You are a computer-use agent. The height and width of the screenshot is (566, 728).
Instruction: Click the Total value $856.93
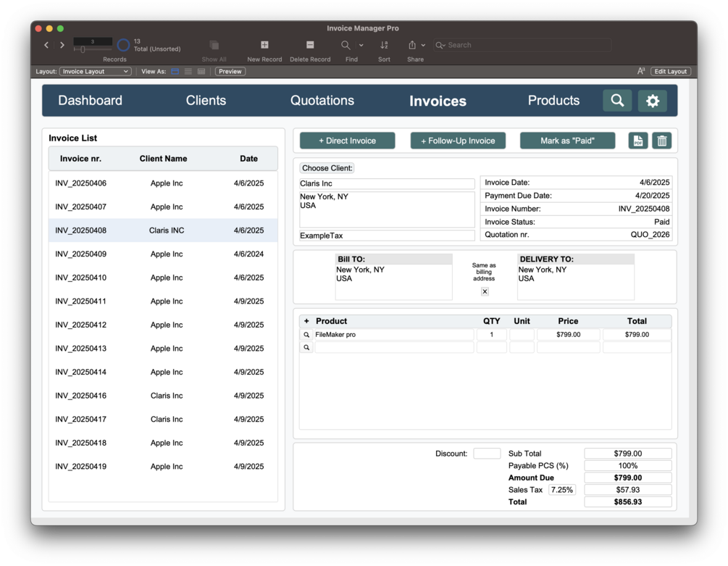point(628,502)
